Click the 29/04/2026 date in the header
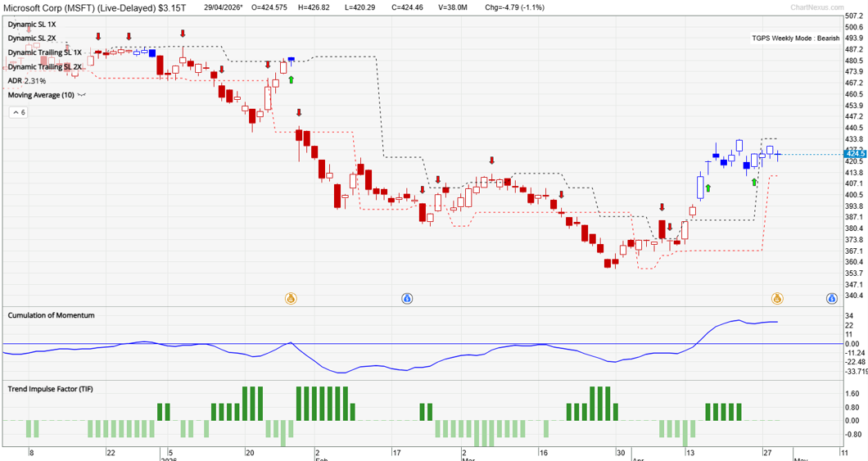Screen dimensions: 868x461 tap(223, 7)
